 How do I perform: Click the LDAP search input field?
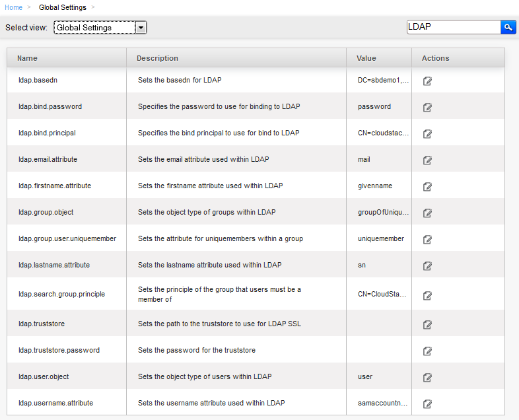[454, 27]
